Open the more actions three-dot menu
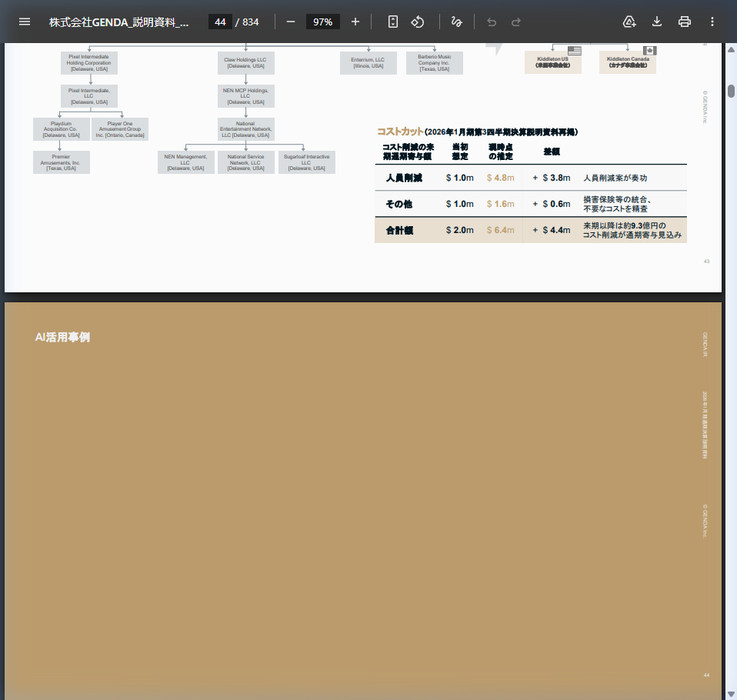The width and height of the screenshot is (737, 700). [712, 22]
